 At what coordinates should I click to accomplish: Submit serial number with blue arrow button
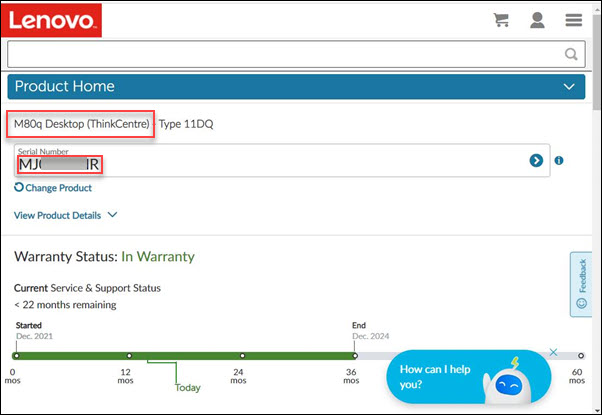[x=536, y=160]
